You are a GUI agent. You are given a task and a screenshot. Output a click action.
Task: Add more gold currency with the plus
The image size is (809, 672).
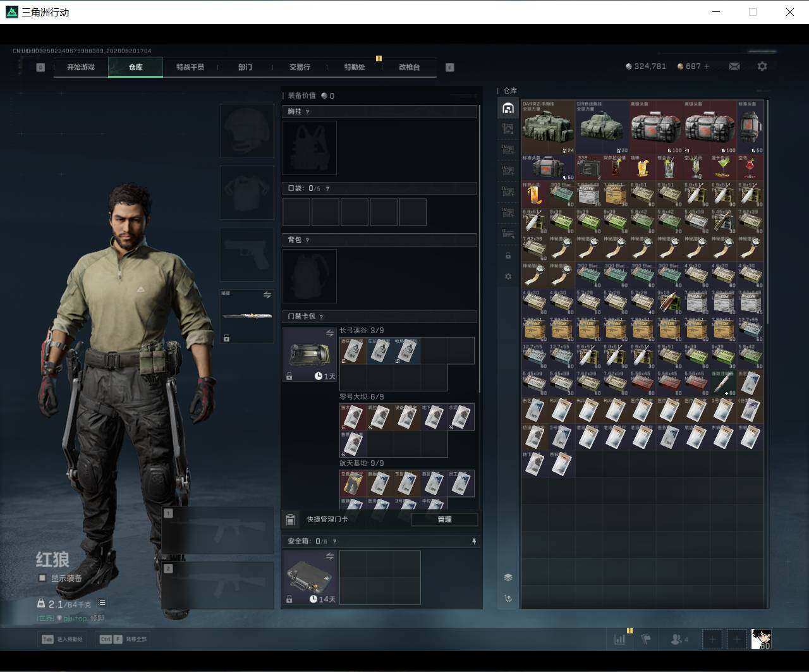point(707,66)
